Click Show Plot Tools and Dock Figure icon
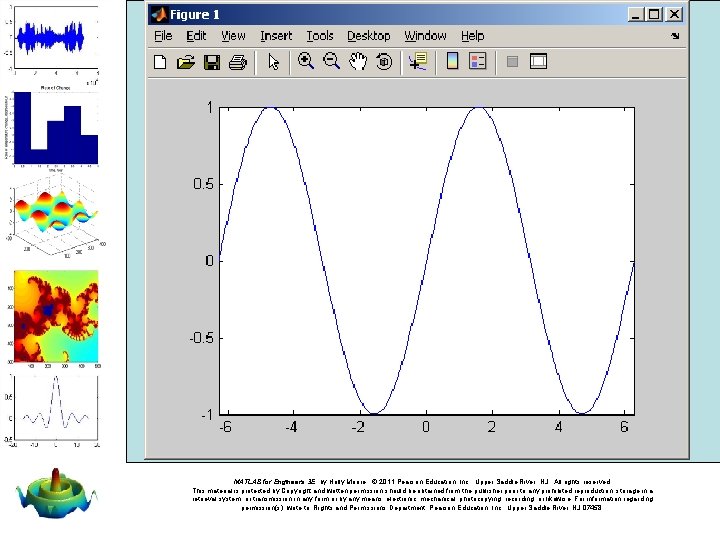Screen dimensions: 720x540 (538, 61)
